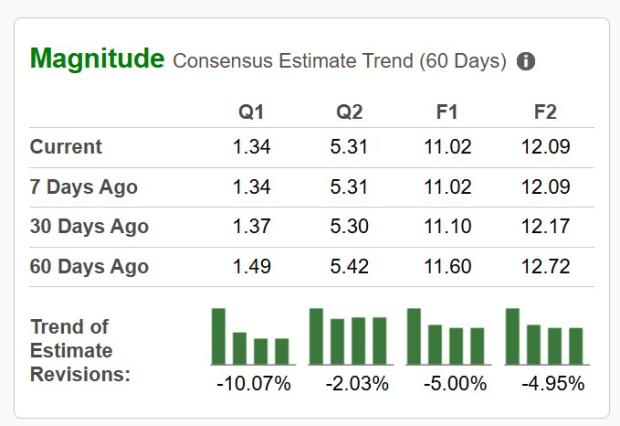
Task: Open the F2 estimate revisions bar chart
Action: (545, 336)
